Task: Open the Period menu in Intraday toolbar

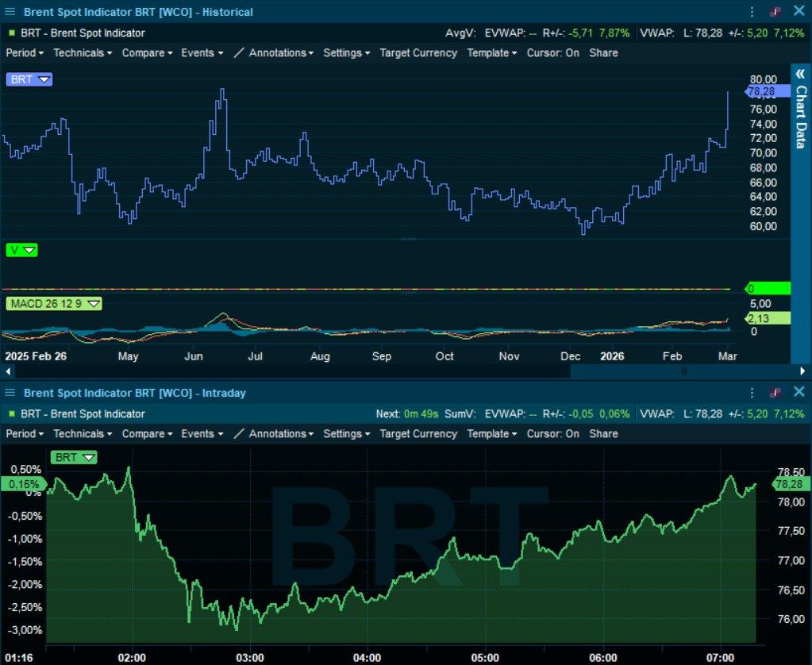Action: (x=24, y=434)
